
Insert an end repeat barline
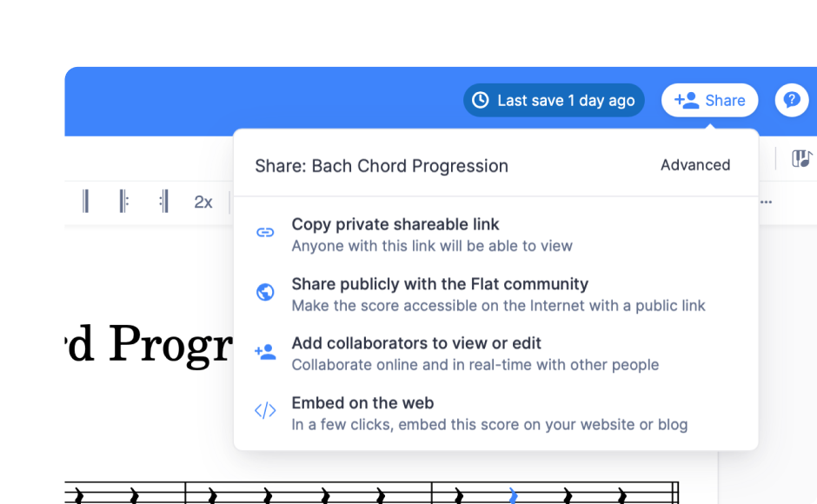163,202
